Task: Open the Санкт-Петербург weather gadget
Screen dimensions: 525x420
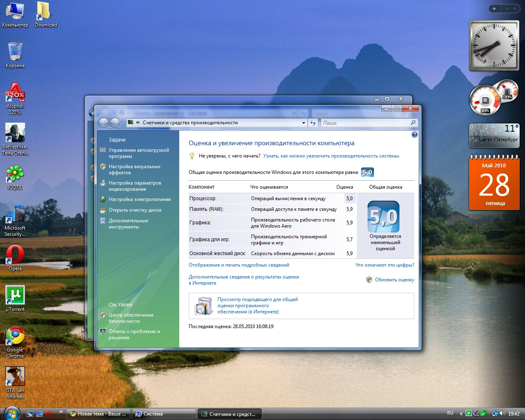Action: 494,136
